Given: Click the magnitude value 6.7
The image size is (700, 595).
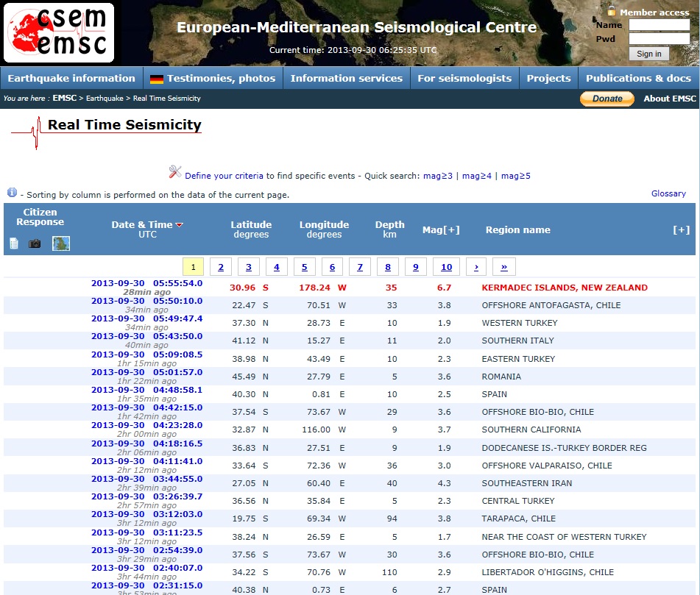Looking at the screenshot, I should pos(444,288).
